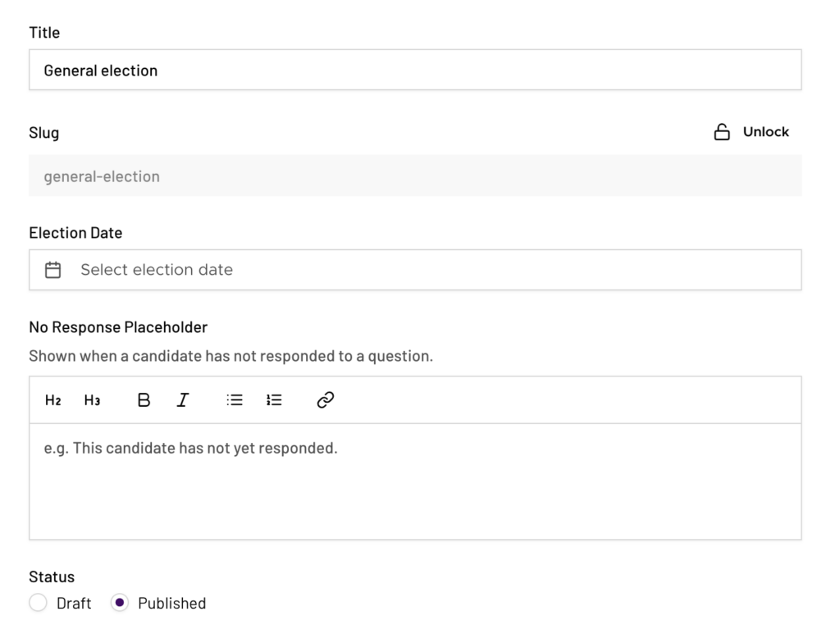The height and width of the screenshot is (634, 840).
Task: Click the calendar icon in Election Date
Action: pyautogui.click(x=53, y=270)
